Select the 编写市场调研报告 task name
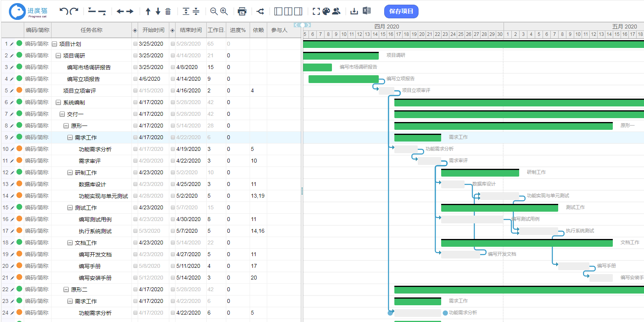 [89, 67]
